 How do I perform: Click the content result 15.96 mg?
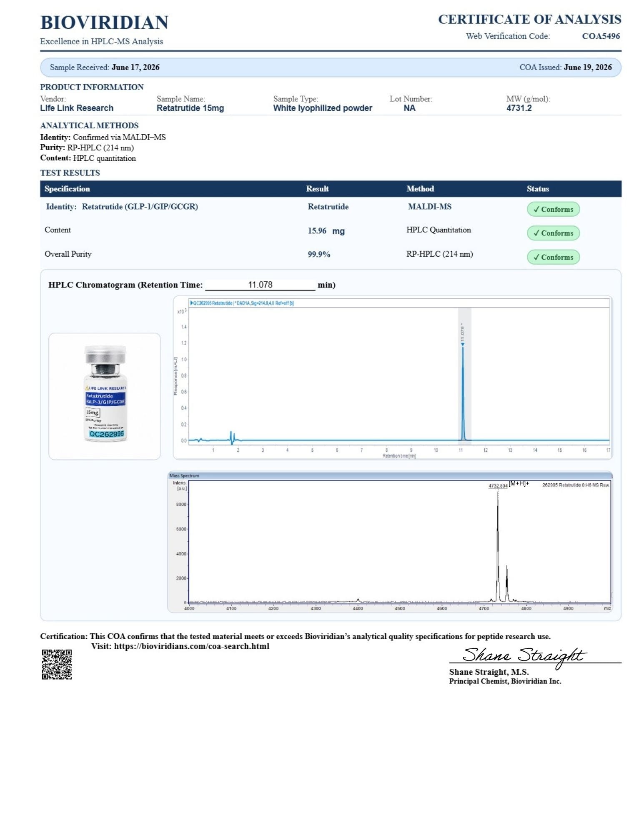[x=326, y=231]
